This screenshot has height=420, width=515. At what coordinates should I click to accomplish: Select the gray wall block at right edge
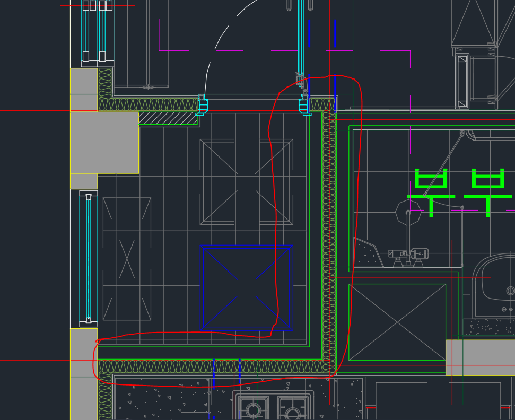(480, 357)
